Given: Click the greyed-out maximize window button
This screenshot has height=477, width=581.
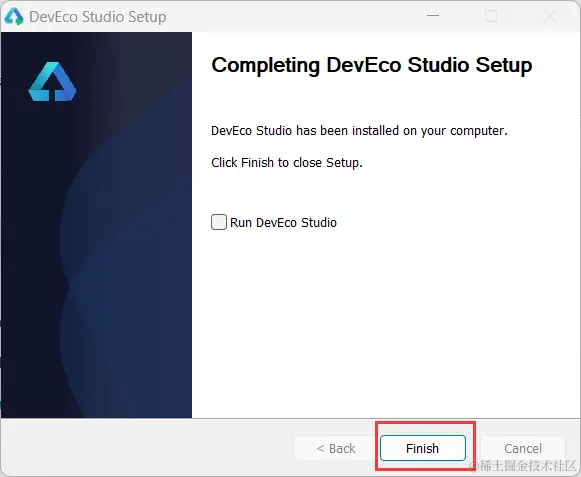Looking at the screenshot, I should [491, 16].
